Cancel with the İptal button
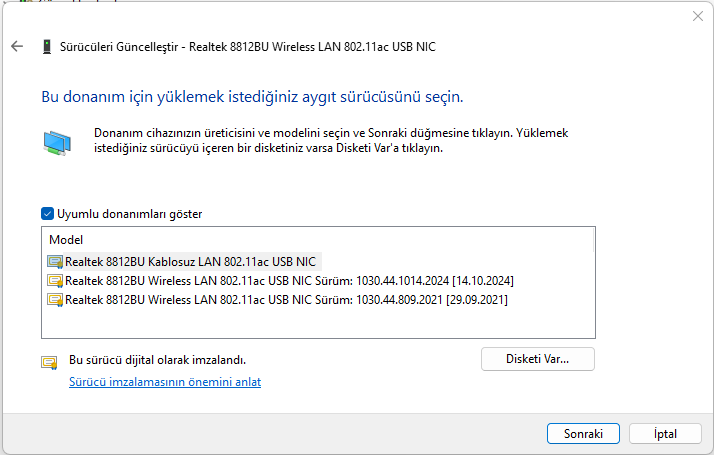The width and height of the screenshot is (714, 455). (665, 434)
